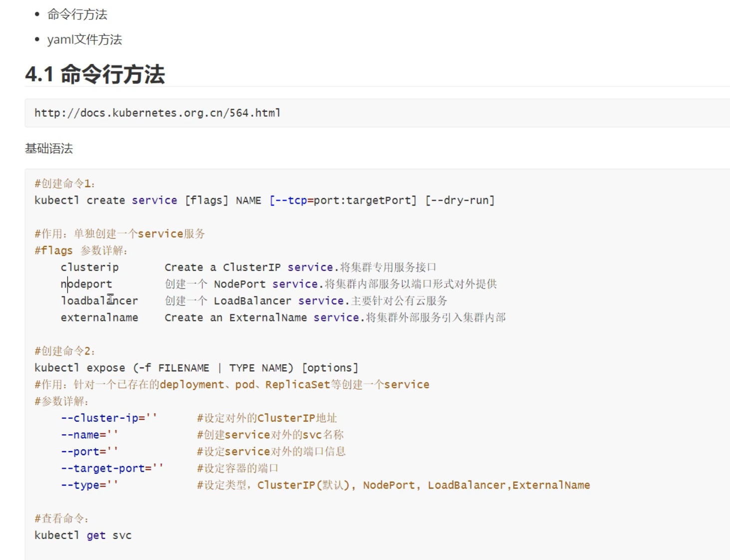
Task: Click the 'kubectl create service' command line
Action: 264,201
